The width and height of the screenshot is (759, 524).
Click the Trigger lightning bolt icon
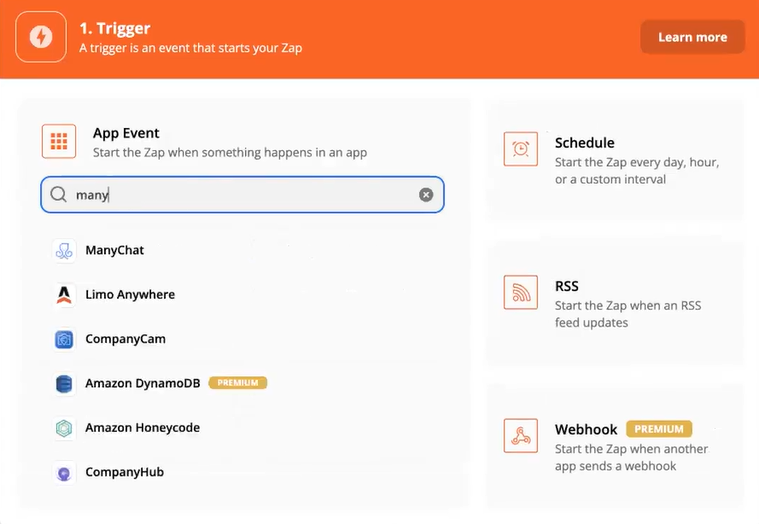click(41, 37)
